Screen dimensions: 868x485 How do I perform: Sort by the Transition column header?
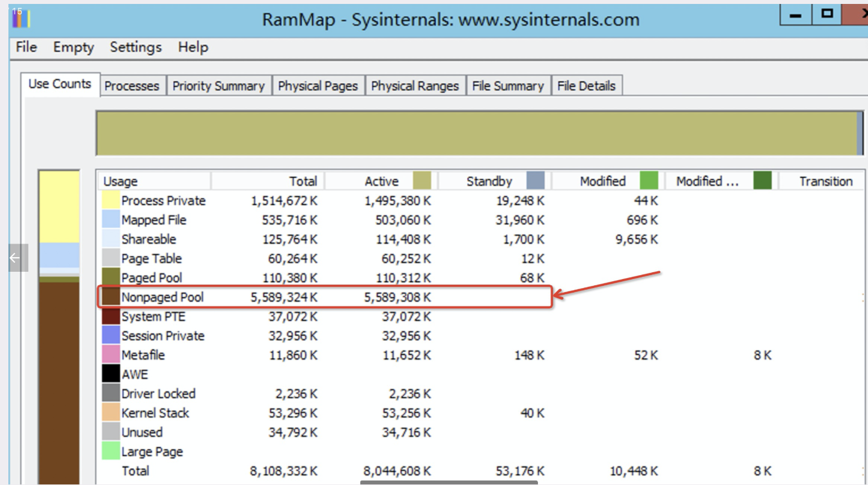(x=821, y=181)
